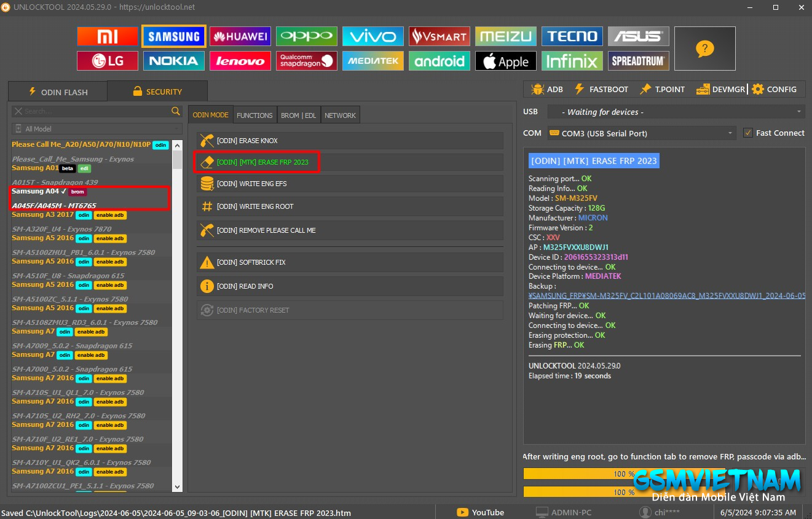Choose the OPPO brand logo
Viewport: 812px width, 519px height.
(x=307, y=36)
